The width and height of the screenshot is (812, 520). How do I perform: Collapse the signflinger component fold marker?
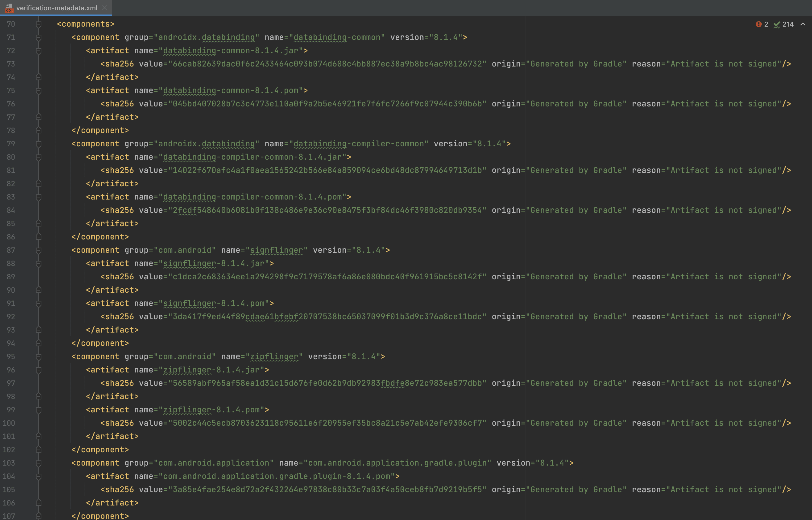(39, 250)
